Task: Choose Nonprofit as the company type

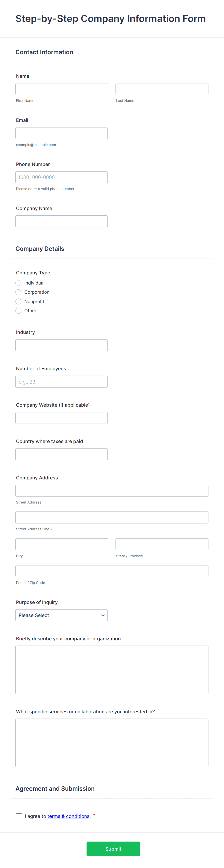Action: 18,301
